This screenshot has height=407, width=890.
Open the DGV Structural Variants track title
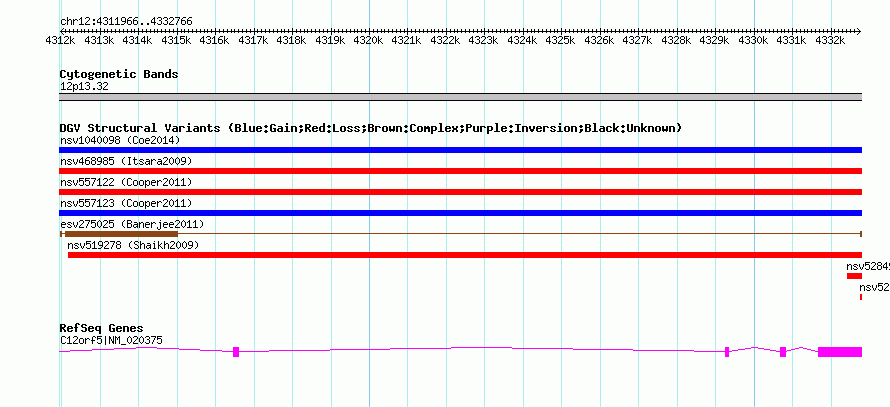(x=371, y=128)
